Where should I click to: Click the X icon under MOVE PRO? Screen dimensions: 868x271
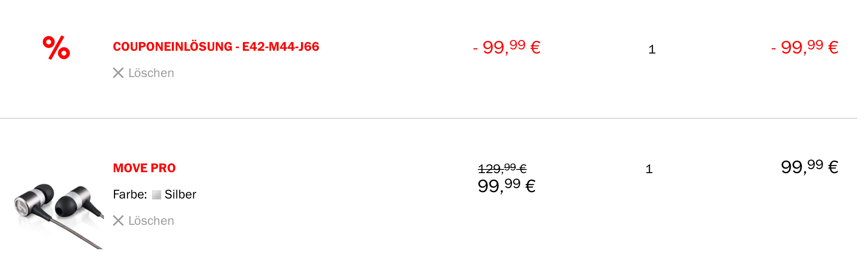pyautogui.click(x=118, y=221)
